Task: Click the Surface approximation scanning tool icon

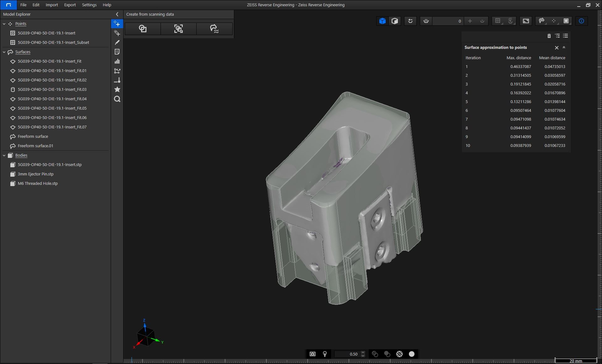Action: (214, 29)
